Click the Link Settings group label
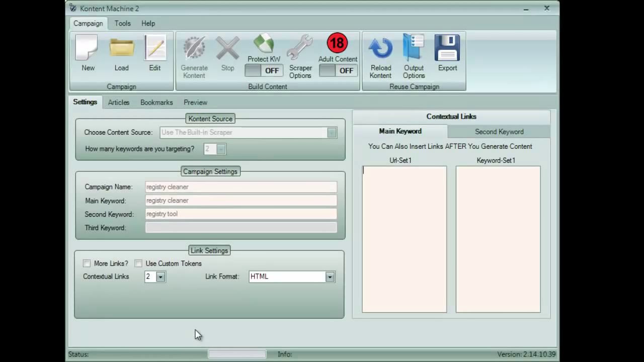The height and width of the screenshot is (362, 644). tap(209, 250)
